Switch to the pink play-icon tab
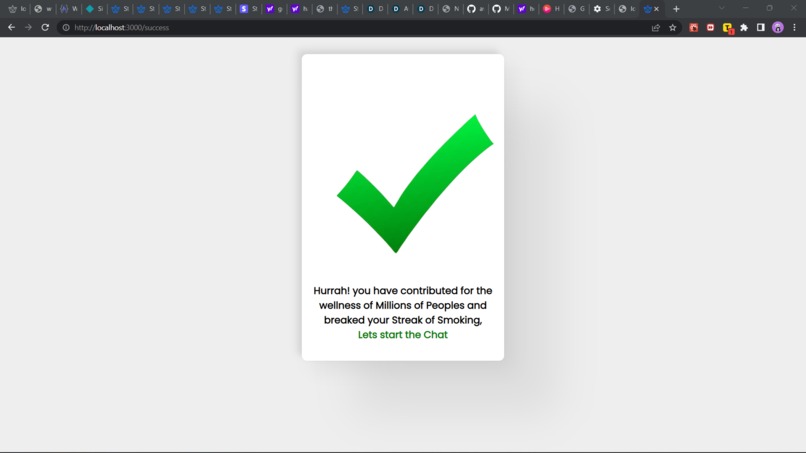The image size is (806, 453). (x=552, y=9)
